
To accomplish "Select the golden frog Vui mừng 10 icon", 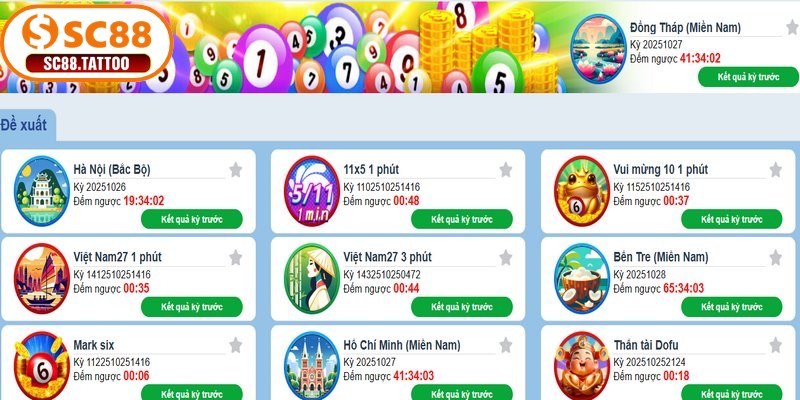I will [582, 191].
